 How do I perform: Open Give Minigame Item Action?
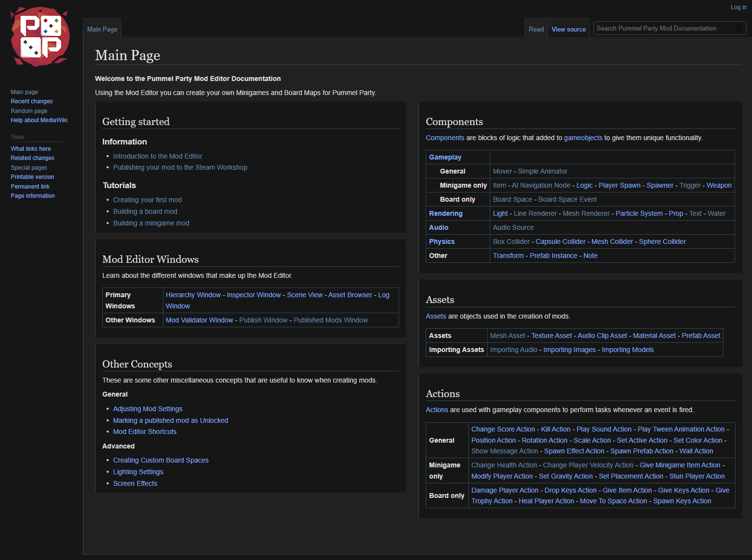[680, 465]
